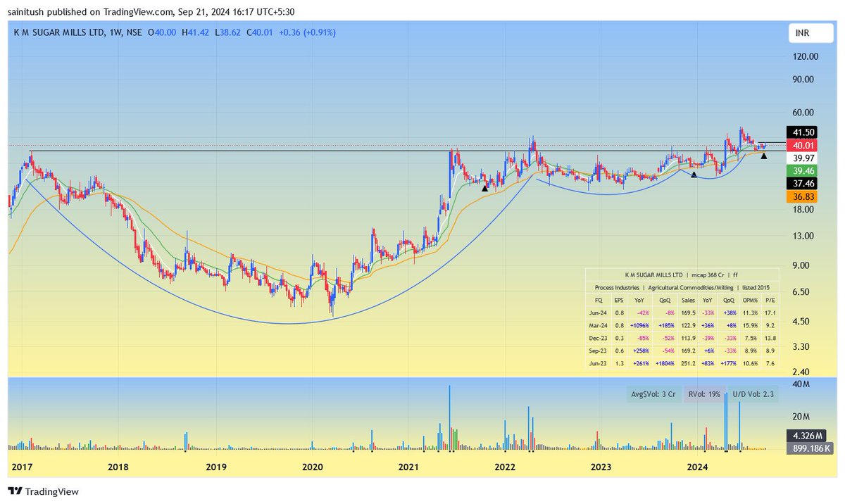
Task: Click the 18.00 price axis tick
Action: [x=805, y=210]
